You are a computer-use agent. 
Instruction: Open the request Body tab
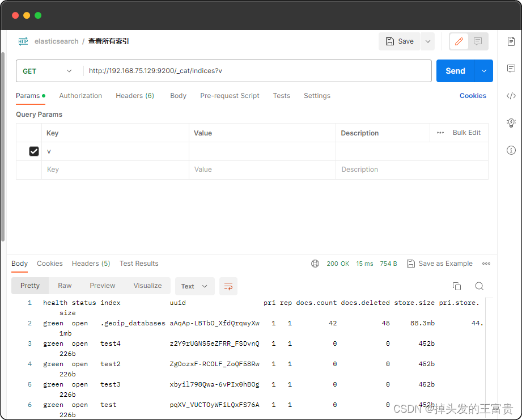click(x=178, y=96)
